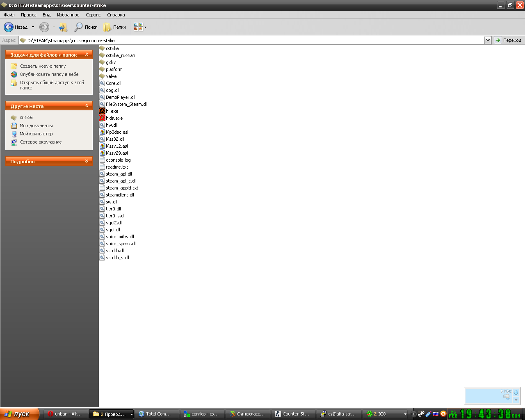Open the Back button history dropdown arrow
Screen dimensions: 525x420
click(x=33, y=27)
